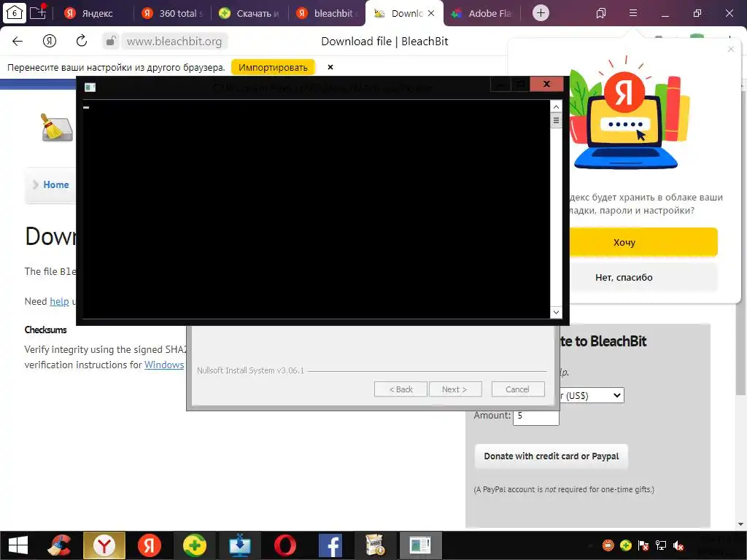Click the muted volume tray icon
Image resolution: width=747 pixels, height=560 pixels.
(678, 545)
